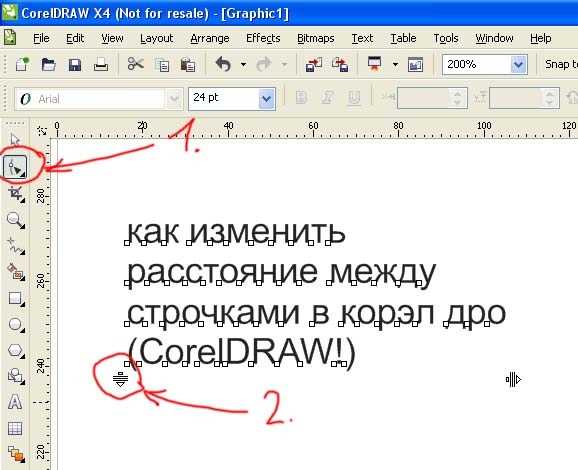
Task: Click the New document icon
Action: 22,65
